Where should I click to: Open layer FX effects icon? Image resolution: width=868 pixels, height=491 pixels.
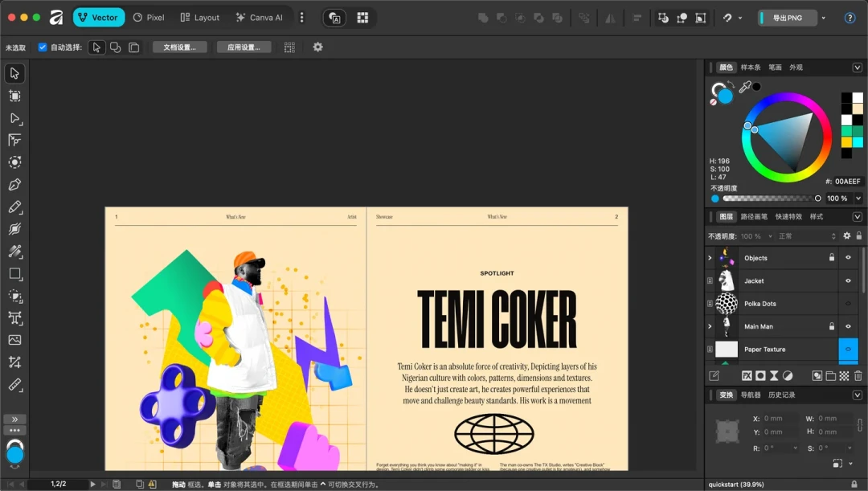(x=747, y=376)
